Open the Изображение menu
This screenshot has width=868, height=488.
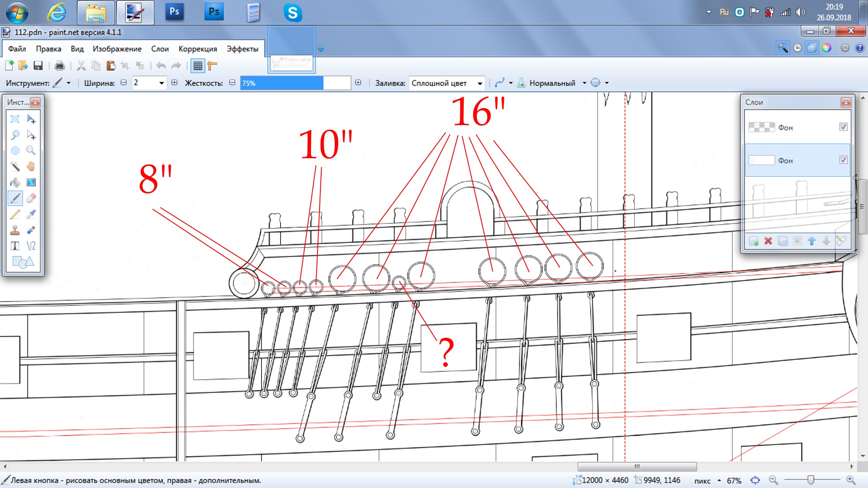117,49
